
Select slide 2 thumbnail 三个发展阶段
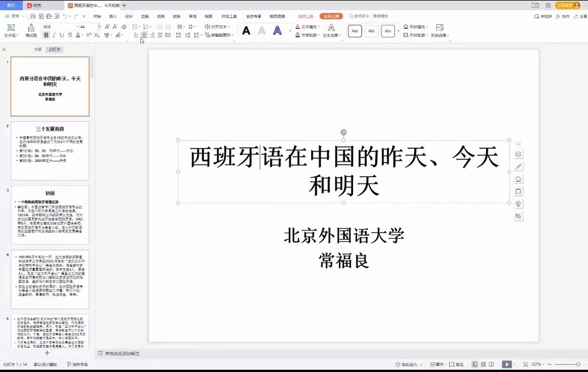coord(50,151)
